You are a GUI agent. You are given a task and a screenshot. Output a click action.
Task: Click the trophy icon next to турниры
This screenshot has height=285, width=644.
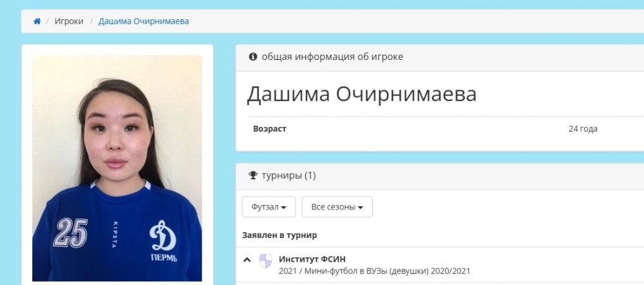(x=253, y=175)
